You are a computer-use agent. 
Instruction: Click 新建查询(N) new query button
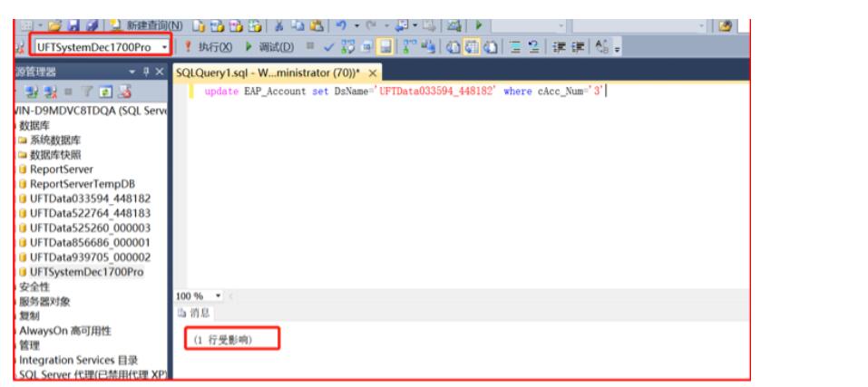click(x=146, y=25)
